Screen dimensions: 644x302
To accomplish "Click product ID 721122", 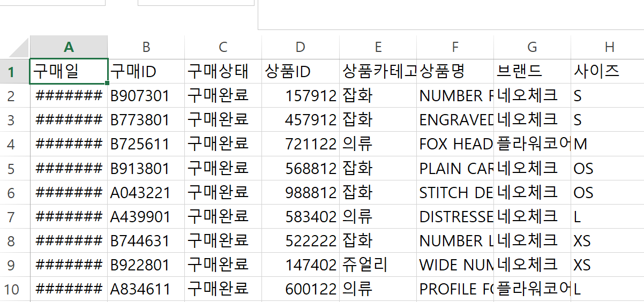I will tap(301, 144).
